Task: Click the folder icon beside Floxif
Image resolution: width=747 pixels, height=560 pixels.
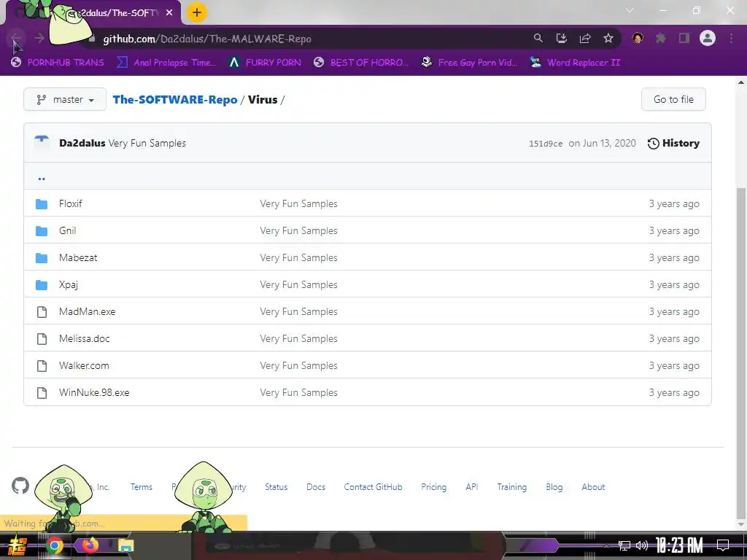Action: (42, 204)
